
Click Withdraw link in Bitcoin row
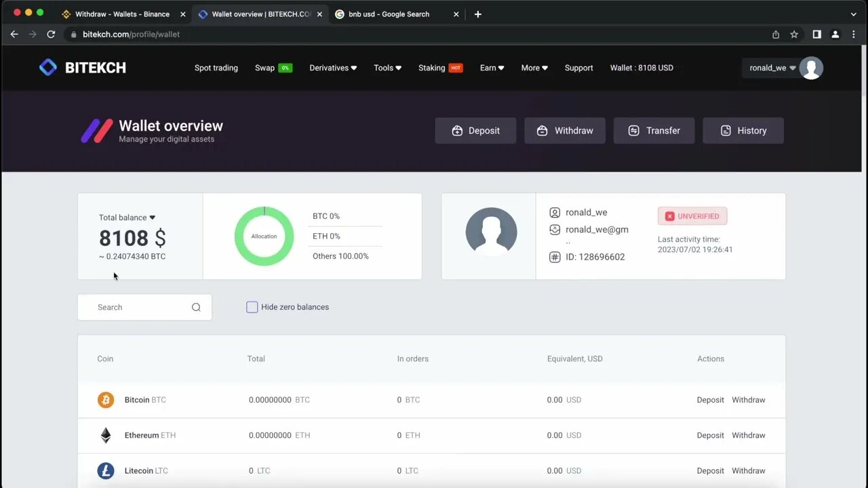coord(749,400)
